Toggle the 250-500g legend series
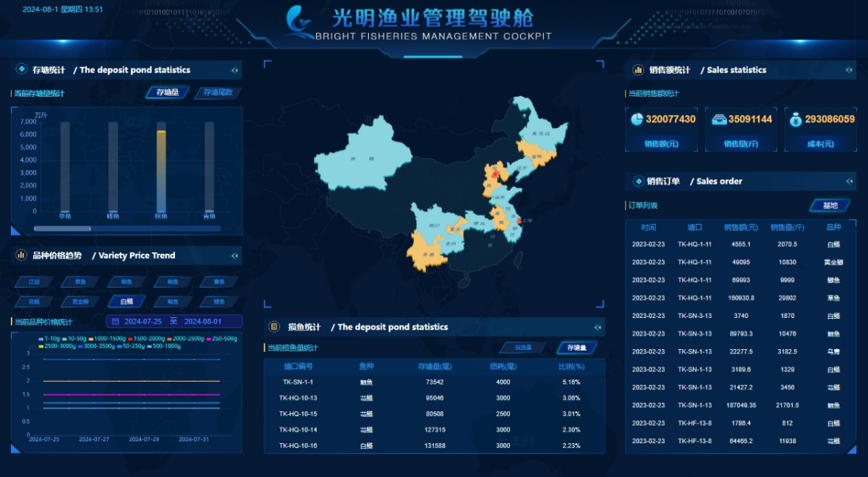This screenshot has width=868, height=477. (x=222, y=338)
